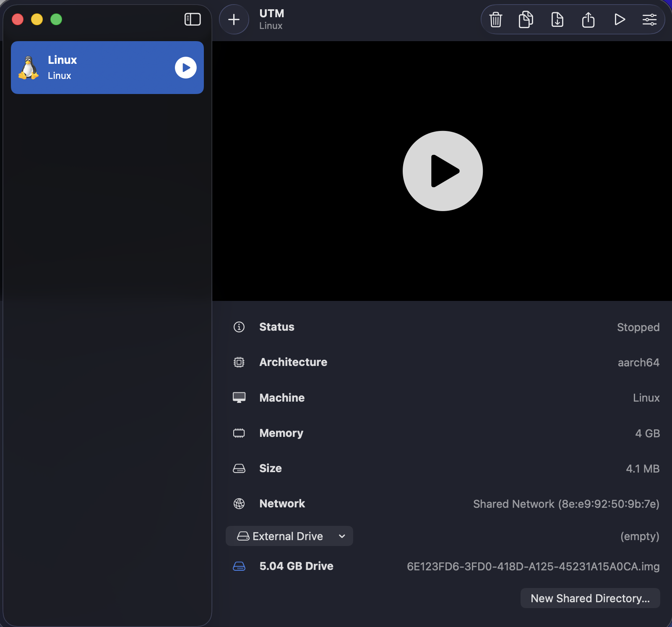Click the Memory icon next to 4 GB
The height and width of the screenshot is (627, 672).
click(x=239, y=433)
